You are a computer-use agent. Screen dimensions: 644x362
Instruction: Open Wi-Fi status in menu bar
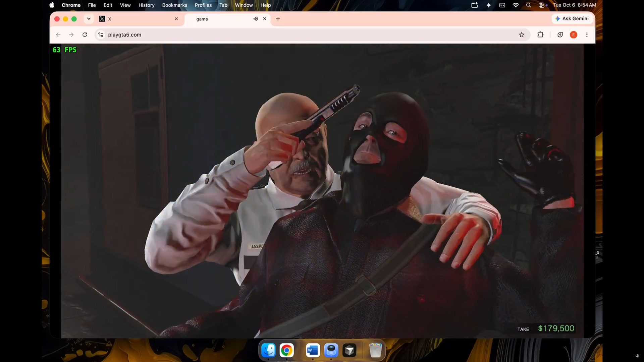(x=516, y=5)
